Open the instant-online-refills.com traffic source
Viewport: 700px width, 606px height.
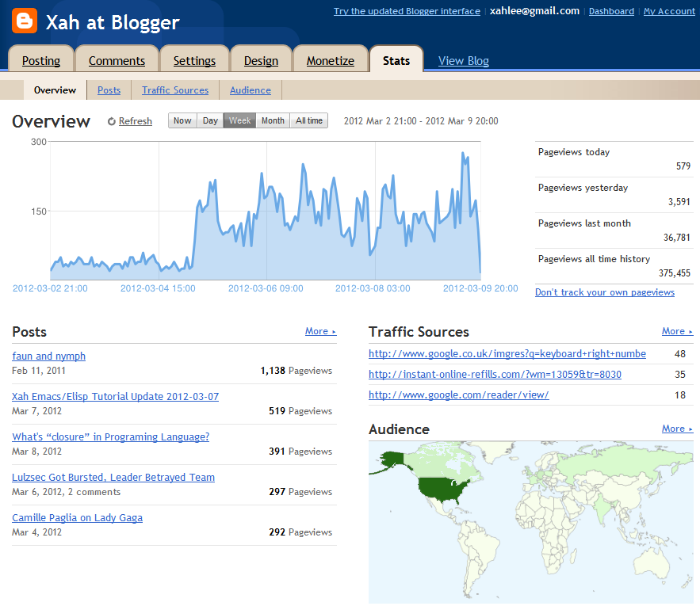click(x=495, y=375)
